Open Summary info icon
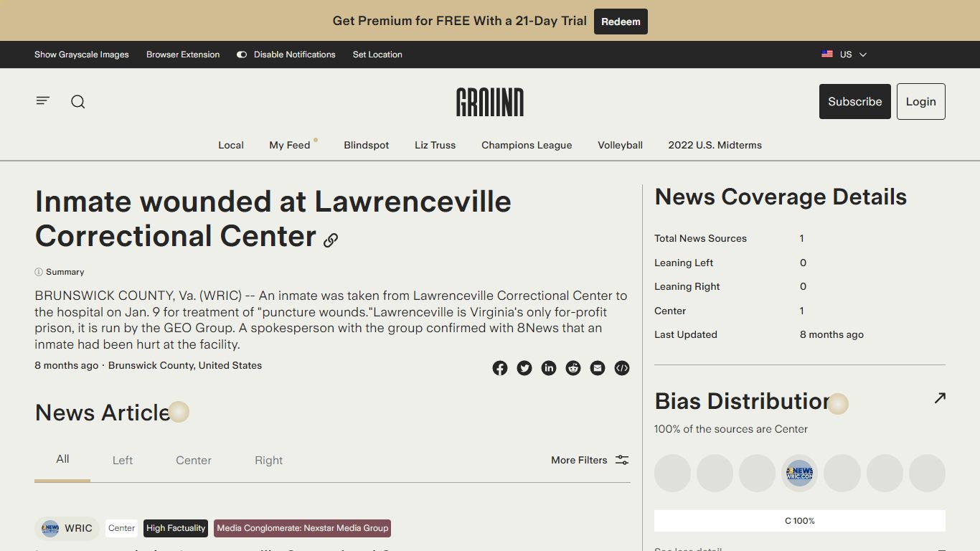The image size is (980, 551). 39,272
